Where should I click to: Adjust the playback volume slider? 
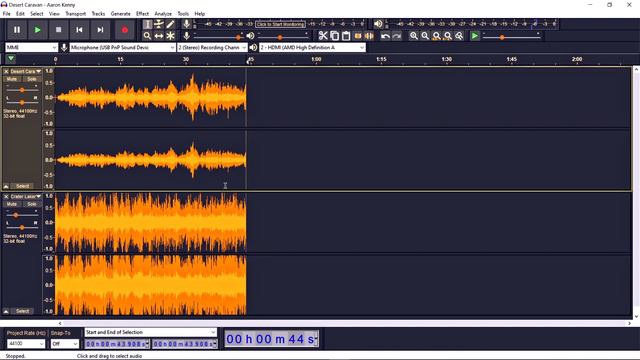click(283, 37)
